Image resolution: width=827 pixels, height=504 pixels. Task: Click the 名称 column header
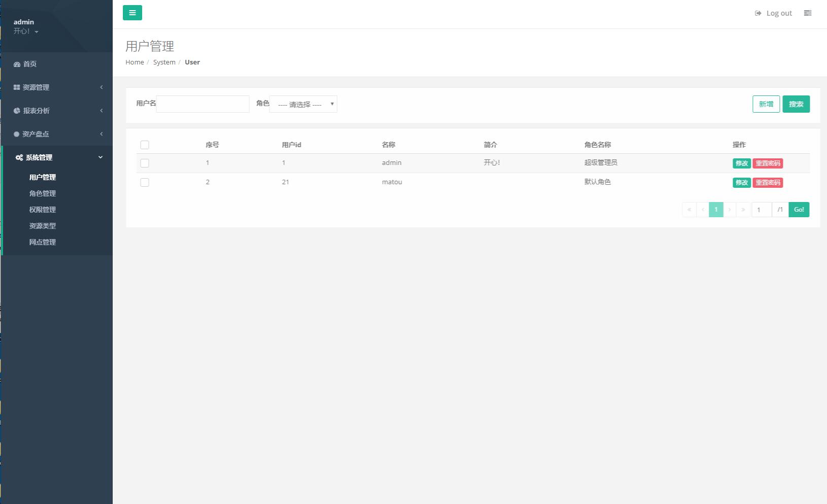(x=388, y=145)
